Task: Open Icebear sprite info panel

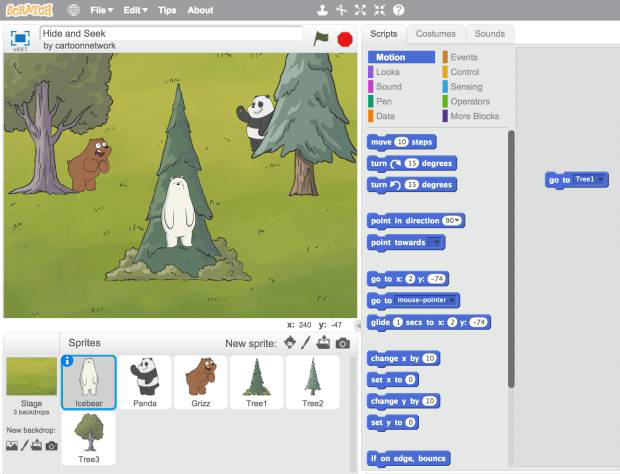Action: pyautogui.click(x=68, y=362)
